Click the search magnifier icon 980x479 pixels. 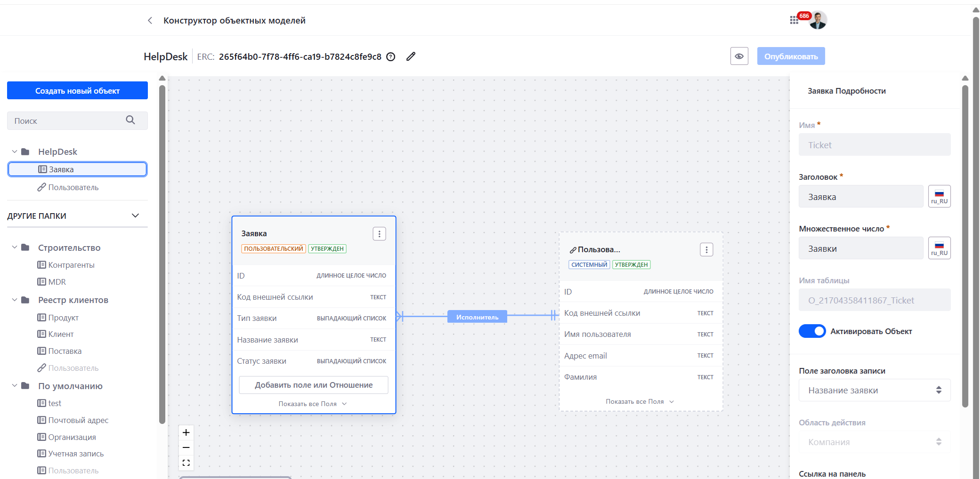pyautogui.click(x=130, y=120)
